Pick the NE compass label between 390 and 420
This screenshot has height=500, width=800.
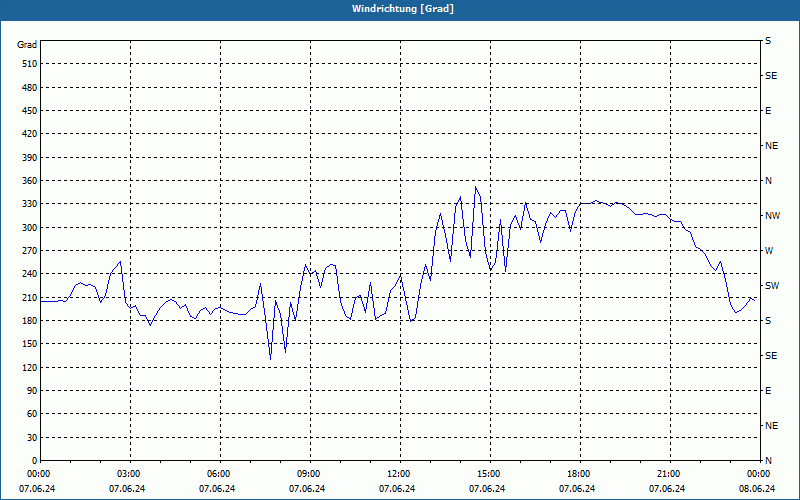771,146
